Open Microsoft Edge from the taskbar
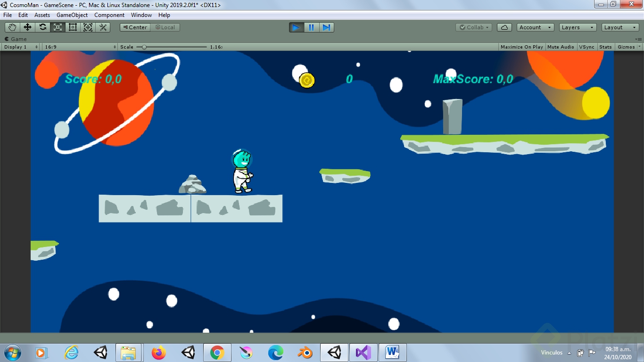644x362 pixels. click(276, 353)
